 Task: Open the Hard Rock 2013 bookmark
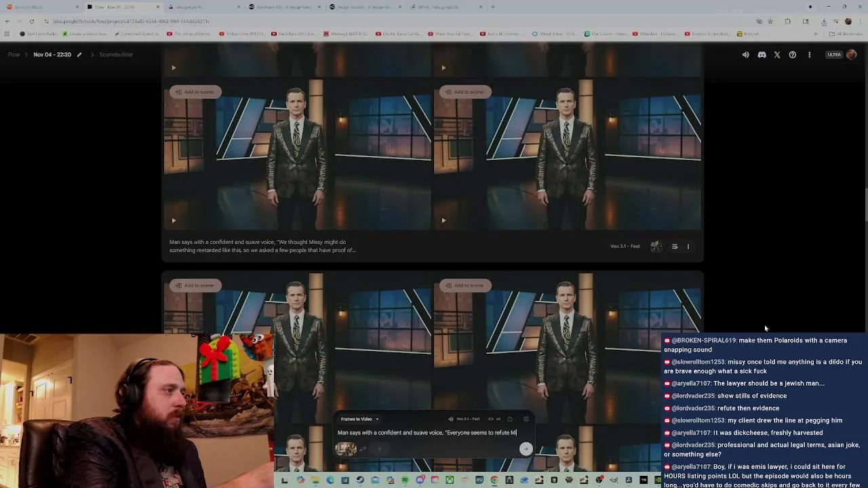(294, 34)
